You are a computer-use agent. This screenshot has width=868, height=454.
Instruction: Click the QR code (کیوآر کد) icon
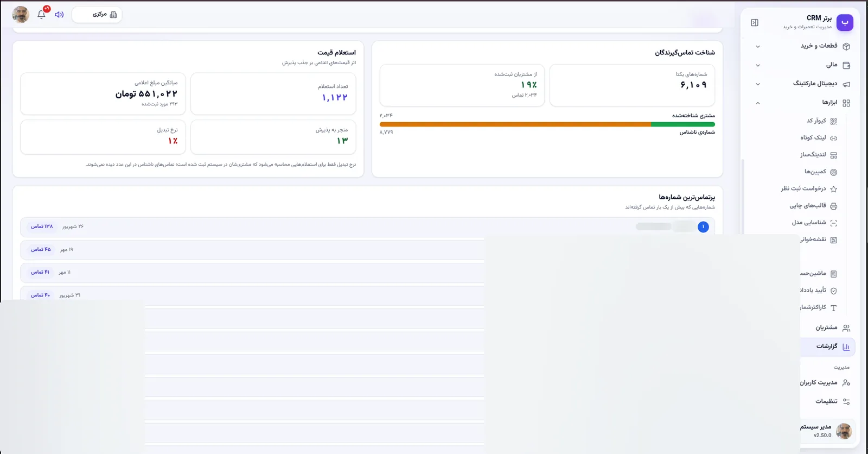coord(834,121)
